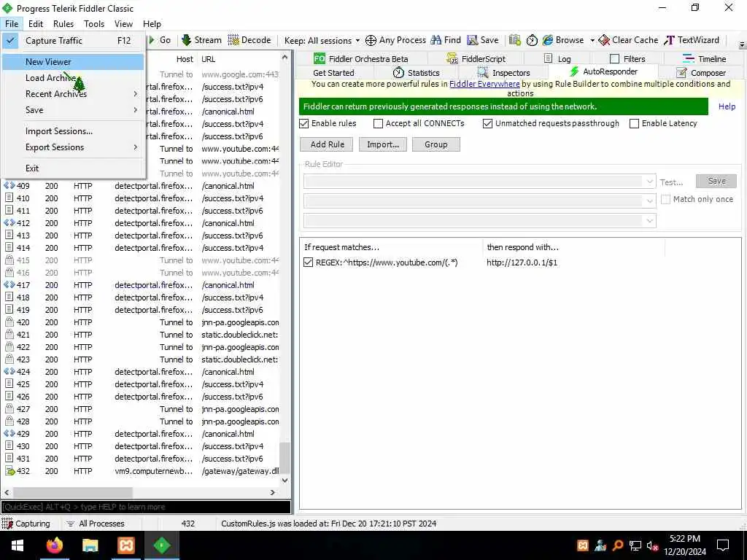The image size is (747, 560).
Task: Switch to the Statistics tab
Action: coord(416,73)
